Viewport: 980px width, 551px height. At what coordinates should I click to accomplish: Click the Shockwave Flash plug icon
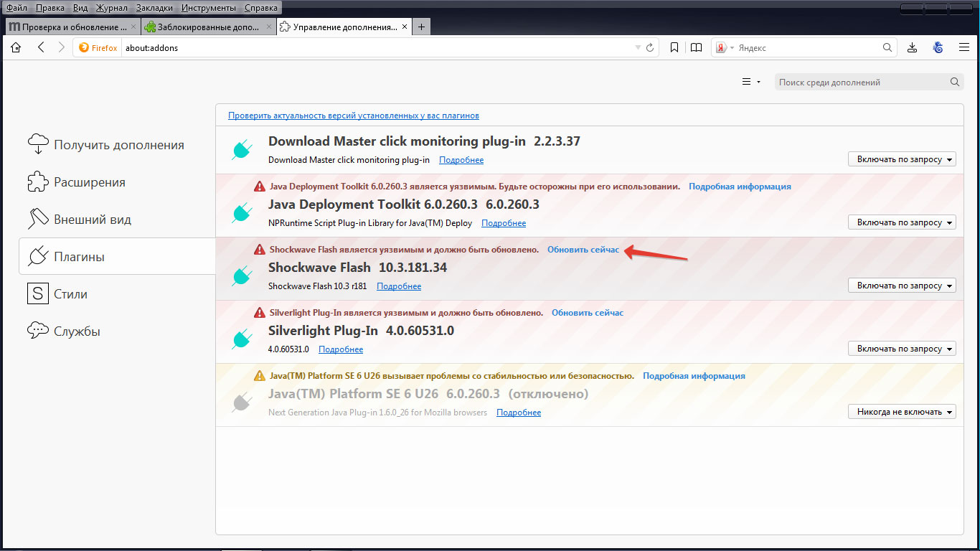click(241, 275)
